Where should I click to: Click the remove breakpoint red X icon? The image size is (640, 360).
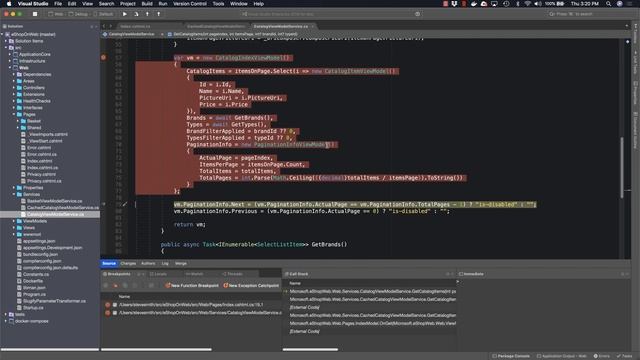coord(116,286)
